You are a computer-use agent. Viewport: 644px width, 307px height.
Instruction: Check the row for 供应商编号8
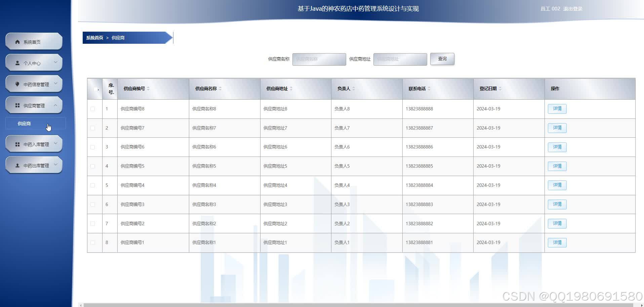tap(93, 109)
